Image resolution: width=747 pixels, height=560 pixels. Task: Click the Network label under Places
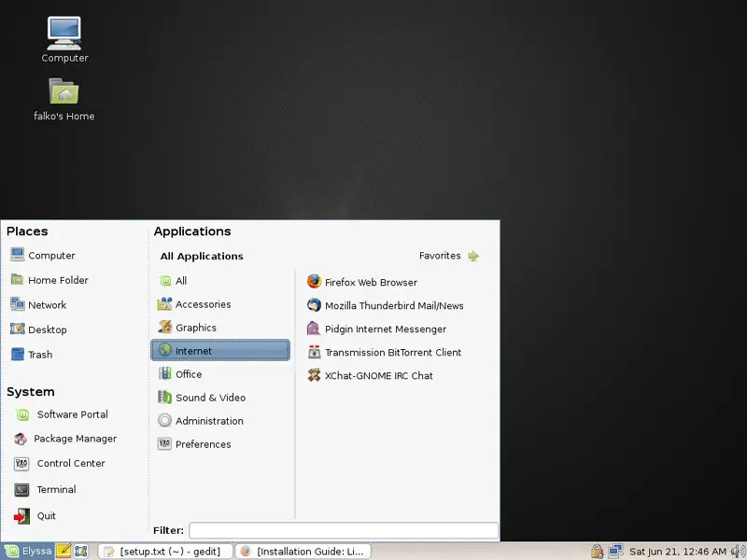coord(48,305)
